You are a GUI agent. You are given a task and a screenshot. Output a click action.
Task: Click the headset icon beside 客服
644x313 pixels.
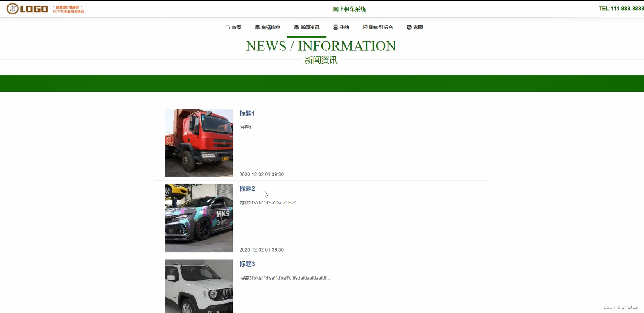(x=409, y=27)
